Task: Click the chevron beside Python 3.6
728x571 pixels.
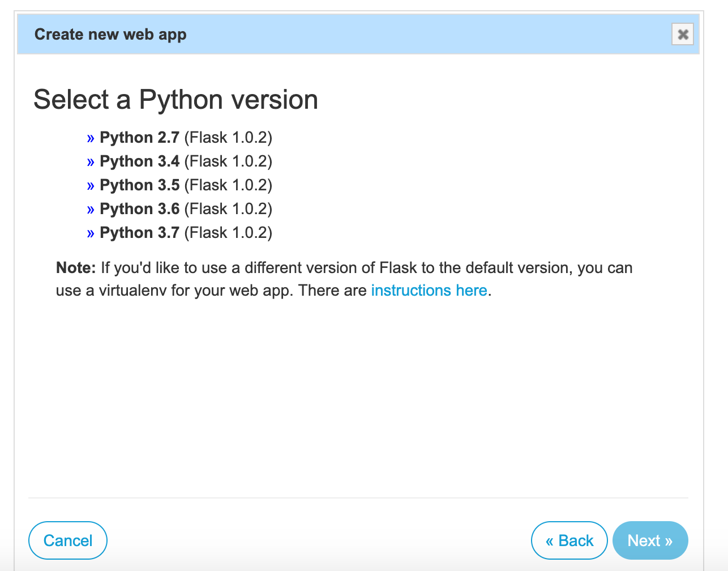Action: click(x=91, y=208)
